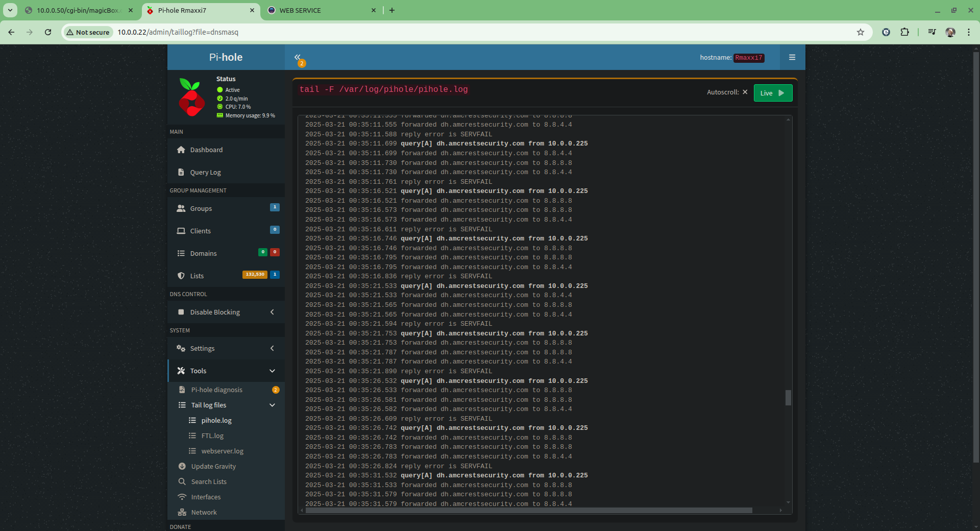The image size is (980, 531).
Task: Reload the page
Action: coord(48,32)
